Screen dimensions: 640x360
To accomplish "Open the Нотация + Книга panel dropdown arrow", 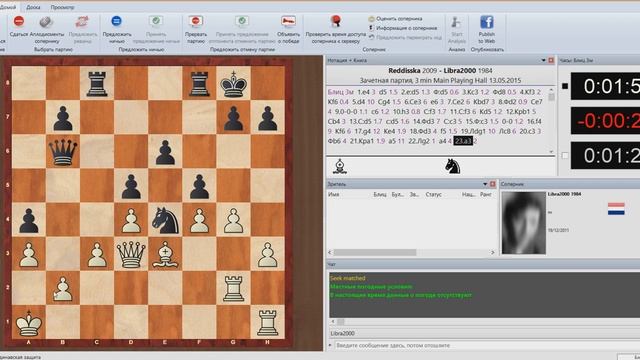I will point(543,60).
